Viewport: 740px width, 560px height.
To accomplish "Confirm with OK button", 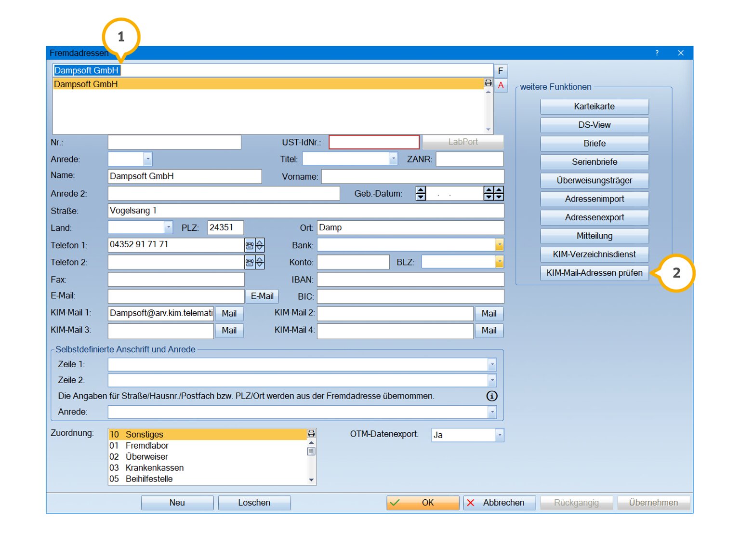I will click(423, 503).
